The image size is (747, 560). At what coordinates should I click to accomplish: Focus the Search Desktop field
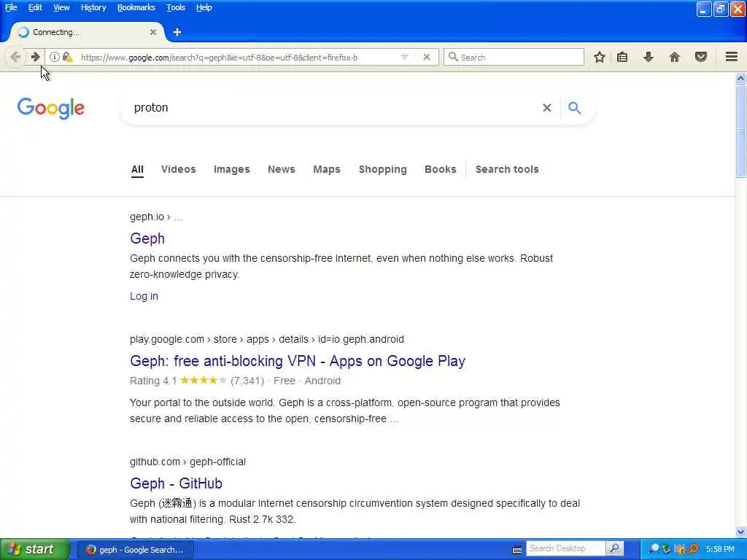[565, 548]
